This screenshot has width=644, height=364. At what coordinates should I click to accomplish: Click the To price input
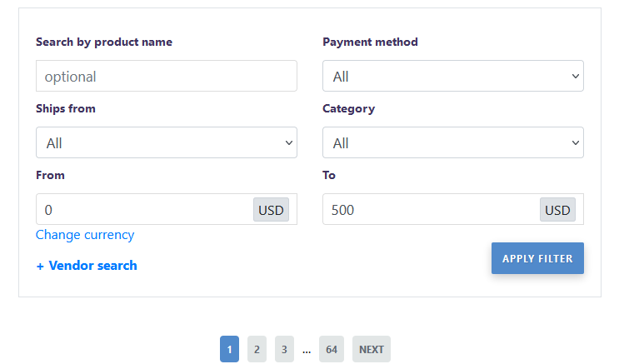pos(430,209)
